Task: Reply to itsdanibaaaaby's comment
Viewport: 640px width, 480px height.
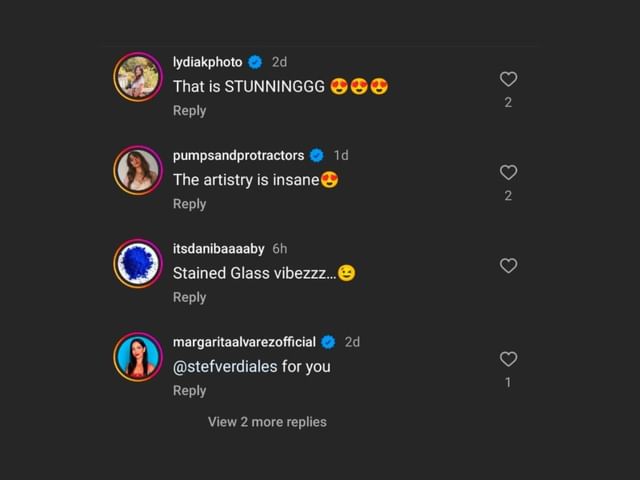Action: tap(189, 298)
